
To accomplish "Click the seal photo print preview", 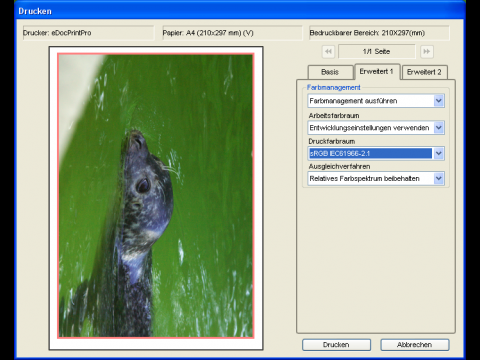I will (156, 196).
